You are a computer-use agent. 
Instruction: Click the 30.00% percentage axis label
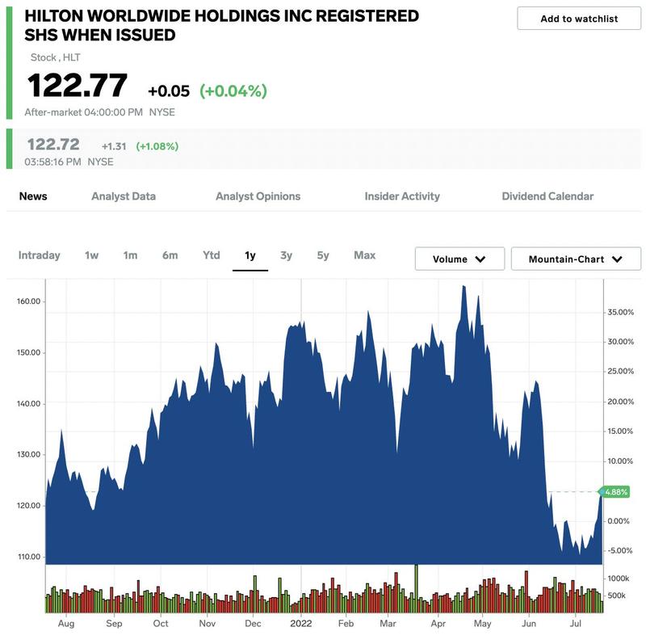620,342
